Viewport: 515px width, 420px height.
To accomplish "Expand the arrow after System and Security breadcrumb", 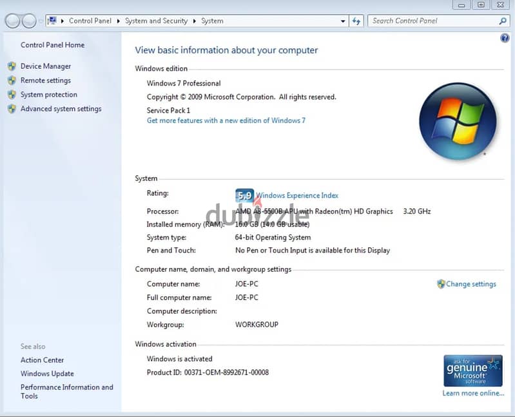I will (195, 21).
